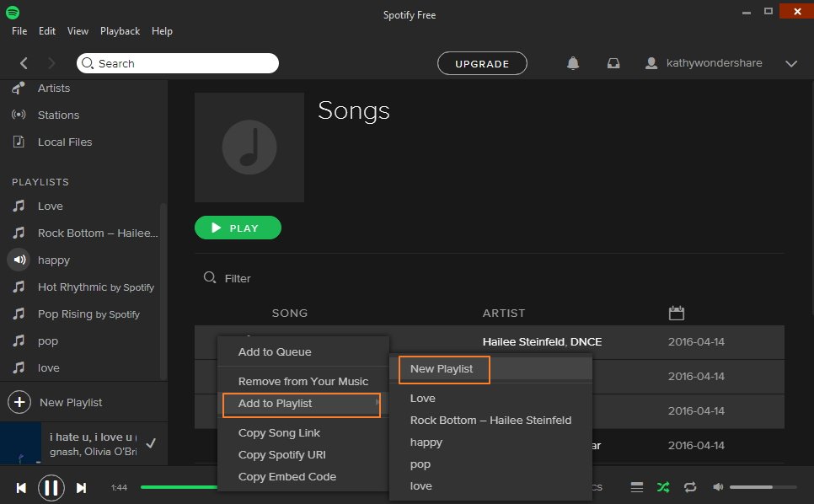Toggle the saved checkmark for current song
Viewport: 814px width, 504px height.
click(x=151, y=443)
